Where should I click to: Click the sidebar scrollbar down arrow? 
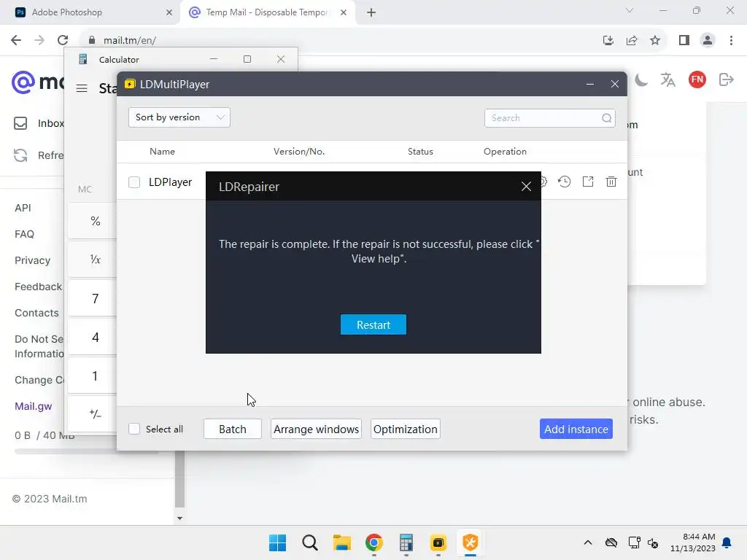pos(179,518)
